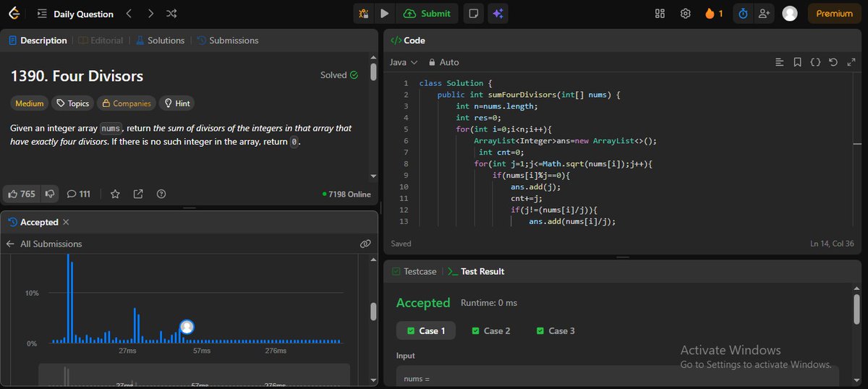Close the Accepted tab
Screen dimensions: 868x389
coord(66,222)
